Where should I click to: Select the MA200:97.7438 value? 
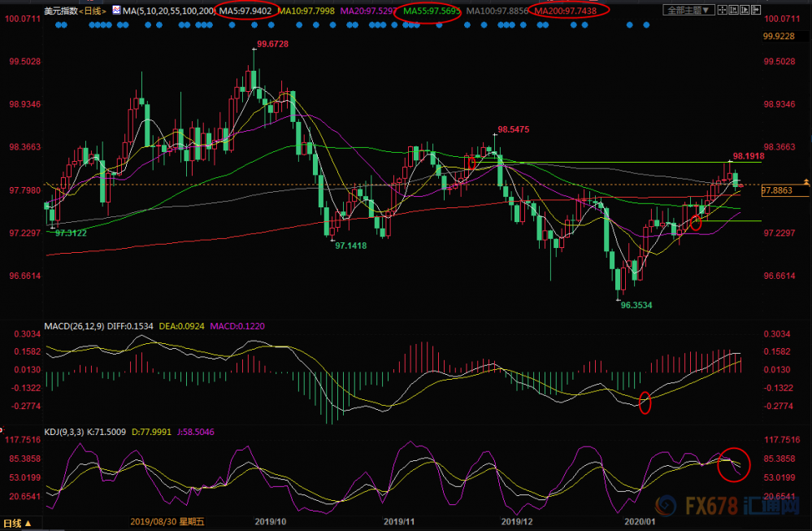(x=566, y=11)
